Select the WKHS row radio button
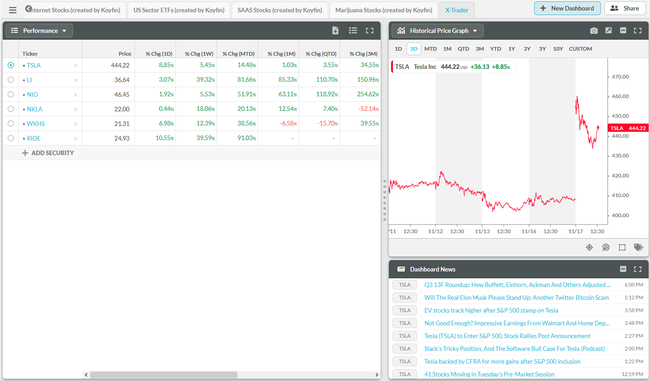Image resolution: width=650 pixels, height=381 pixels. point(11,123)
